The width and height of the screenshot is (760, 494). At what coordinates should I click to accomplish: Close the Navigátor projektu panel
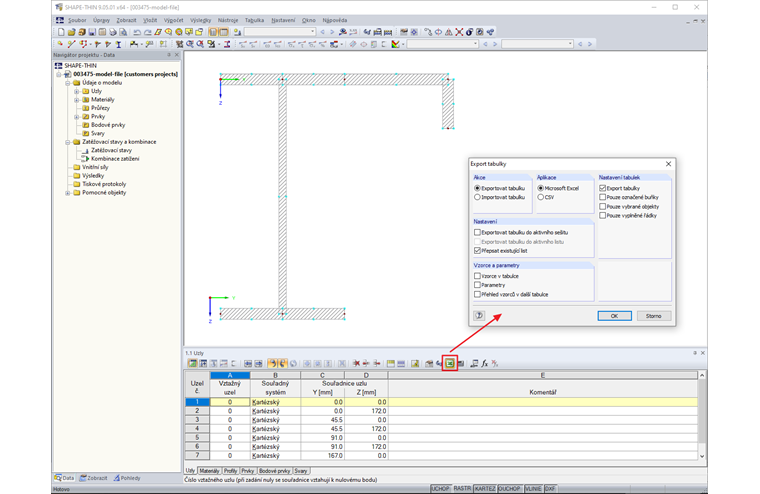tap(177, 55)
